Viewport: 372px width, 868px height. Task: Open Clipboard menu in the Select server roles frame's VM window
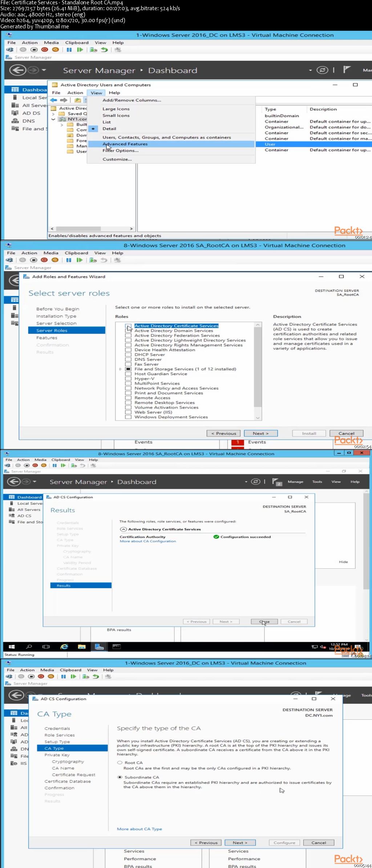coord(76,253)
